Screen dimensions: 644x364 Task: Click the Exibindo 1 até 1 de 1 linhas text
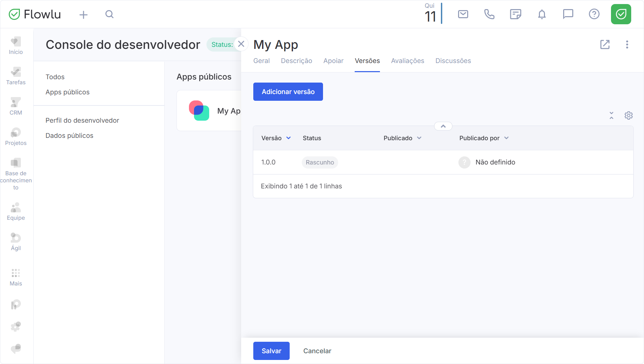(301, 186)
